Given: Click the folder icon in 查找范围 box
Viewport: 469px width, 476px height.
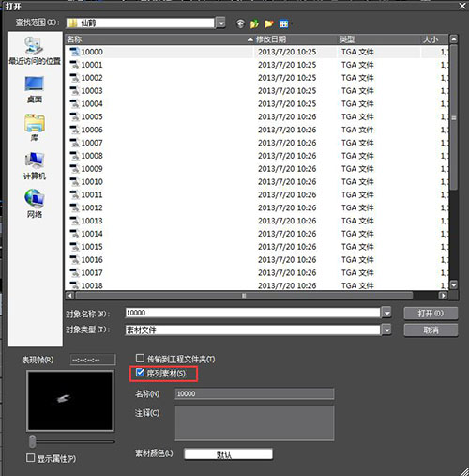Looking at the screenshot, I should (x=73, y=23).
